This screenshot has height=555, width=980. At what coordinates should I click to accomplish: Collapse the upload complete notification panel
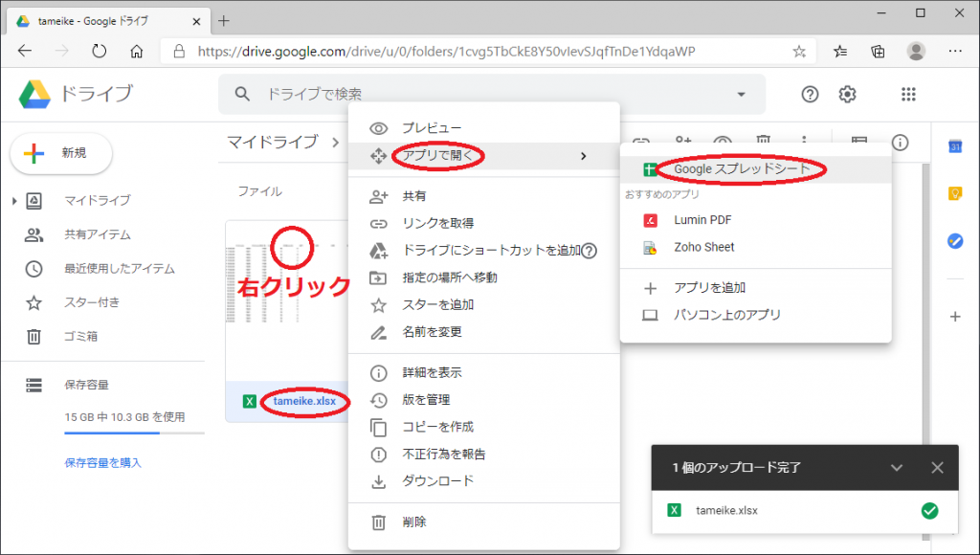tap(897, 468)
